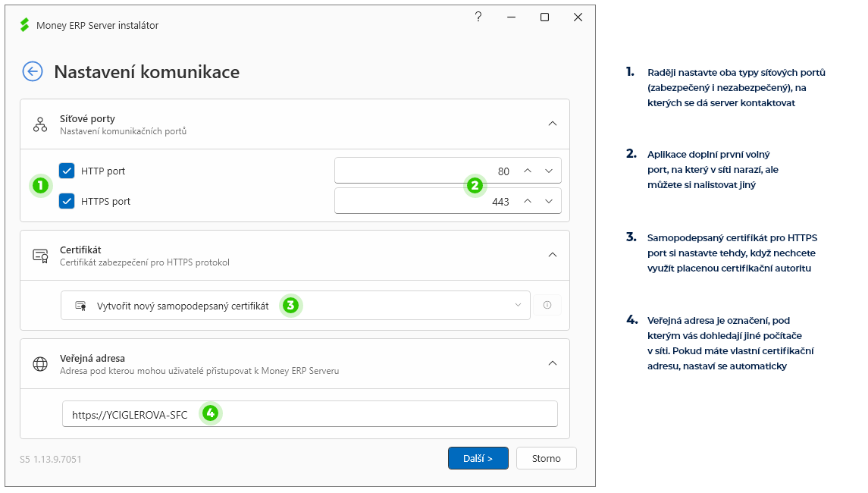Click certificate icon inside the dropdown
The height and width of the screenshot is (493, 868).
coord(81,306)
